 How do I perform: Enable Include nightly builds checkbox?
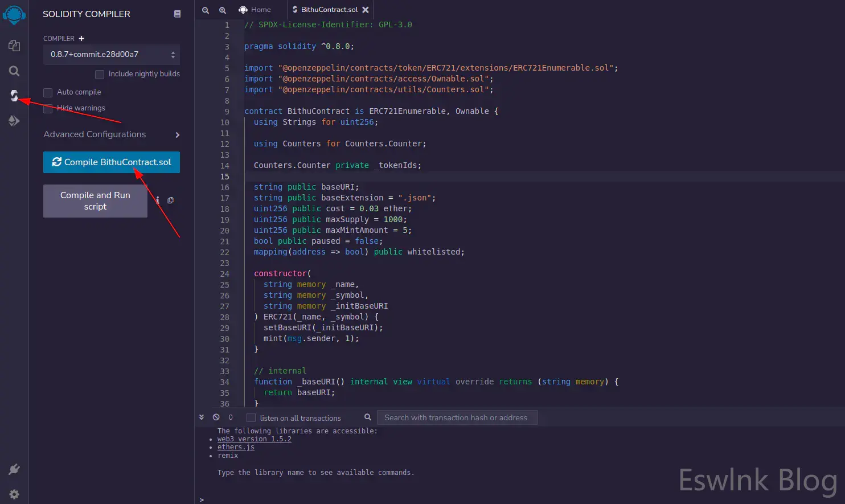tap(100, 74)
